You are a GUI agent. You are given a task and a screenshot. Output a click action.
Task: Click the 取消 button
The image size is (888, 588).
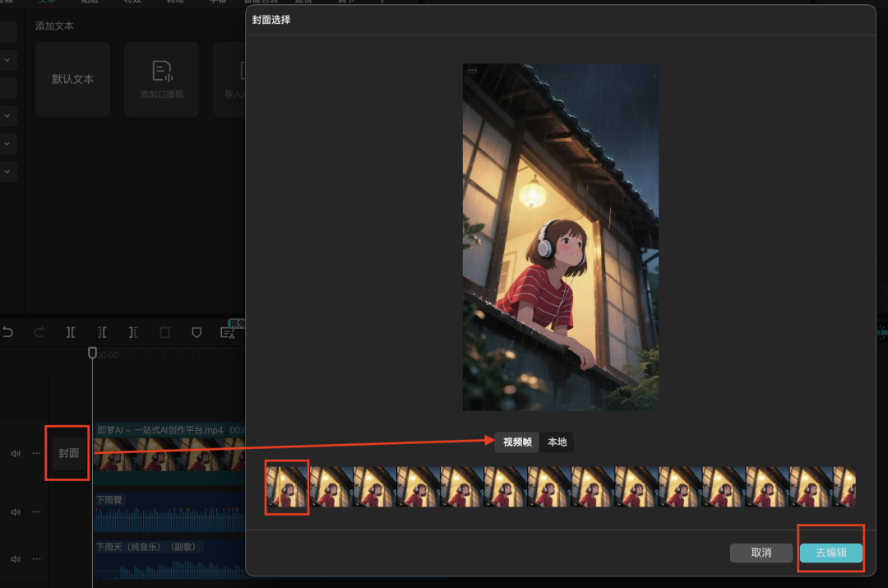(761, 553)
